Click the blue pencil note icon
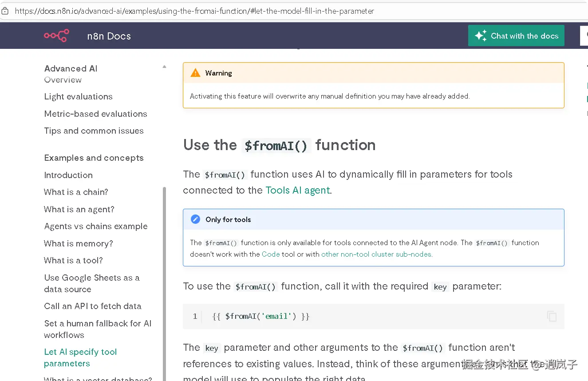The image size is (588, 381). 195,219
